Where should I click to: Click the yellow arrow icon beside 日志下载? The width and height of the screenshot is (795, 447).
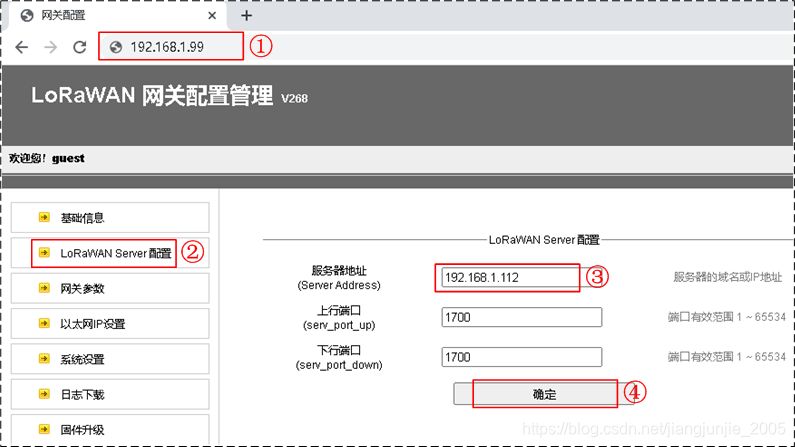(44, 394)
